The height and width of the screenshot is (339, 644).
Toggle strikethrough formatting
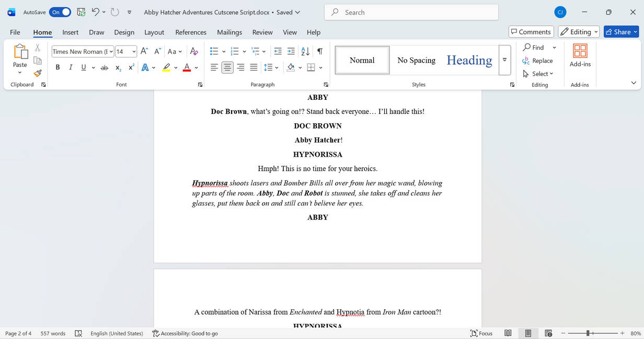104,67
